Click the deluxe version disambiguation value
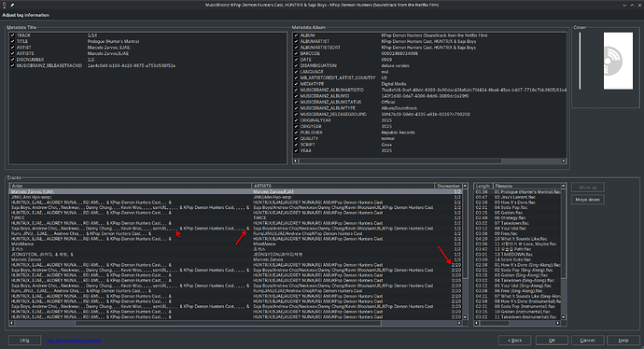Viewport: 644px width, 349px height. tap(395, 65)
